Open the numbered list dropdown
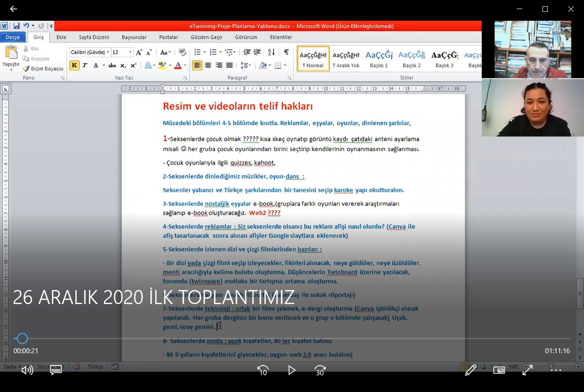 tap(220, 52)
